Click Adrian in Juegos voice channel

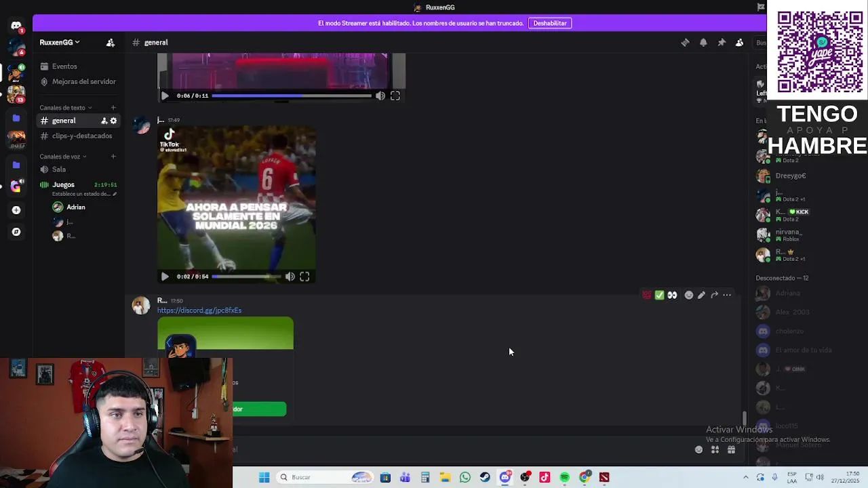pyautogui.click(x=76, y=207)
